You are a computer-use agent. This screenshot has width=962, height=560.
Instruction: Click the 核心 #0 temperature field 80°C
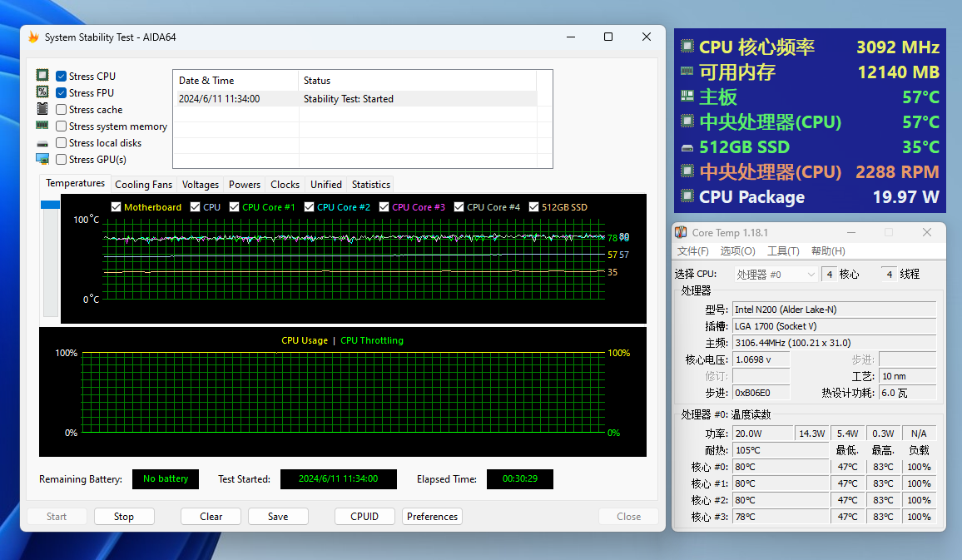point(781,467)
